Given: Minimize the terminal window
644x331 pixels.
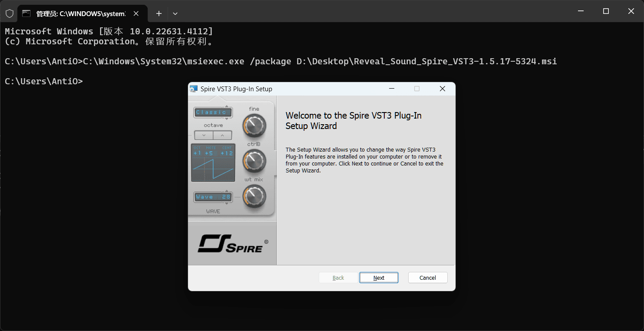Looking at the screenshot, I should click(x=581, y=11).
